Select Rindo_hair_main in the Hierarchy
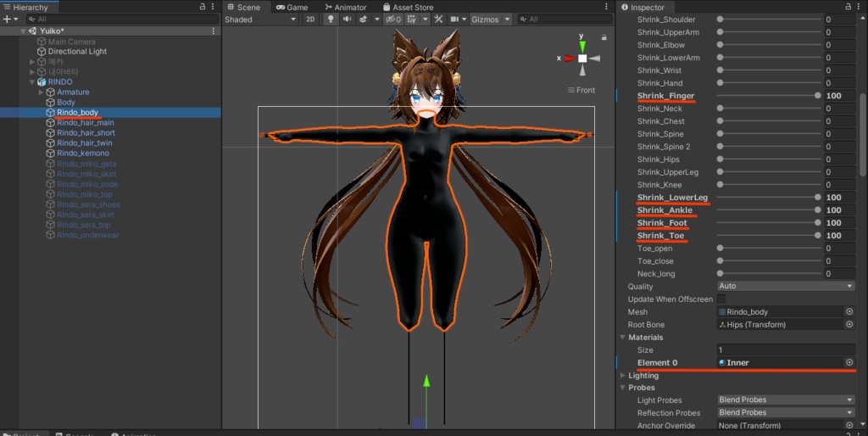This screenshot has width=868, height=436. tap(86, 123)
